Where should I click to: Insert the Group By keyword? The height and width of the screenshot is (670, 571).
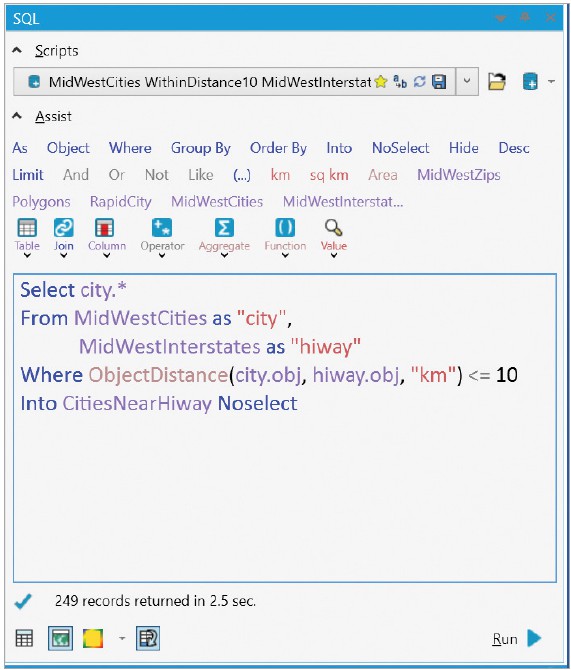(x=200, y=148)
